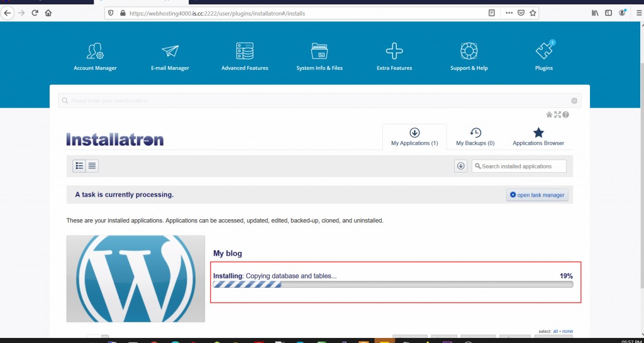Toggle reader view in address bar

(x=492, y=13)
